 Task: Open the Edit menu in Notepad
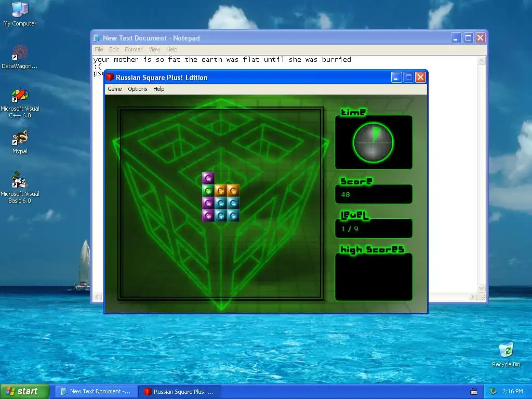pos(114,49)
